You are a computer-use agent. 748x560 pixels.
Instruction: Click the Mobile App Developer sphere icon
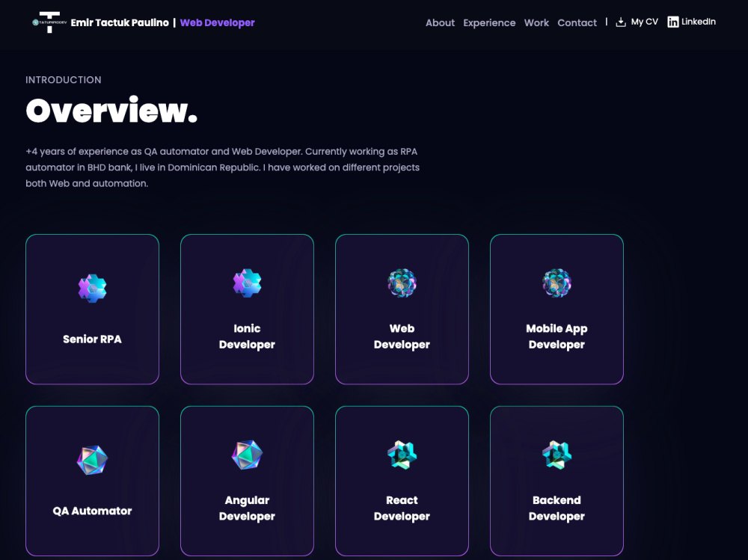(x=557, y=283)
